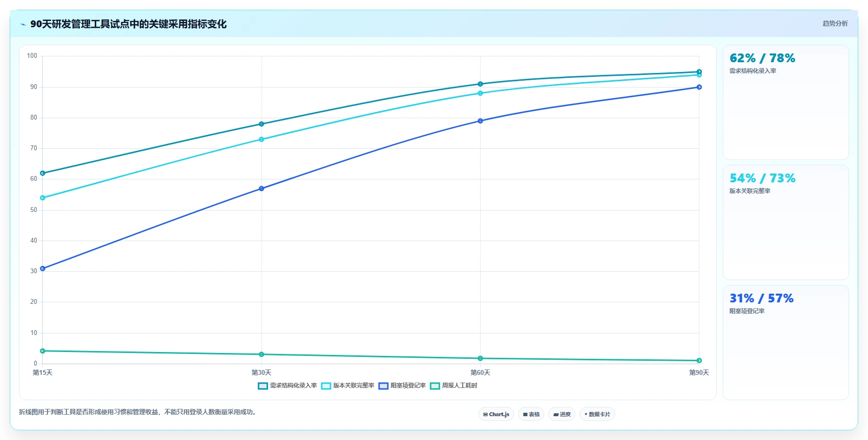
Task: Toggle 需求结构化录入率 legend series
Action: pos(287,386)
